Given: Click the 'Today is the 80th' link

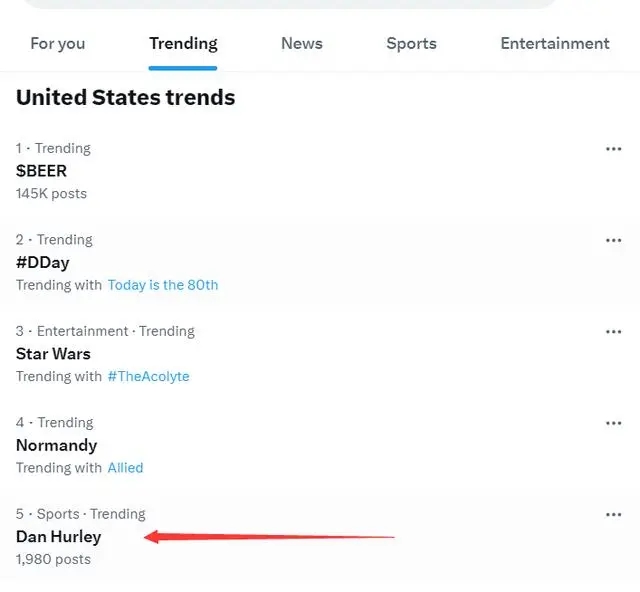Looking at the screenshot, I should [x=163, y=285].
